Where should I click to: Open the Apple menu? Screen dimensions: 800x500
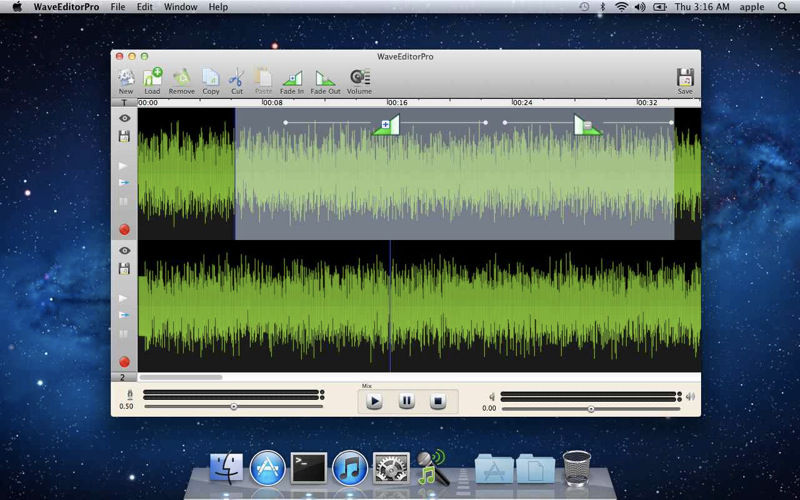pyautogui.click(x=17, y=7)
